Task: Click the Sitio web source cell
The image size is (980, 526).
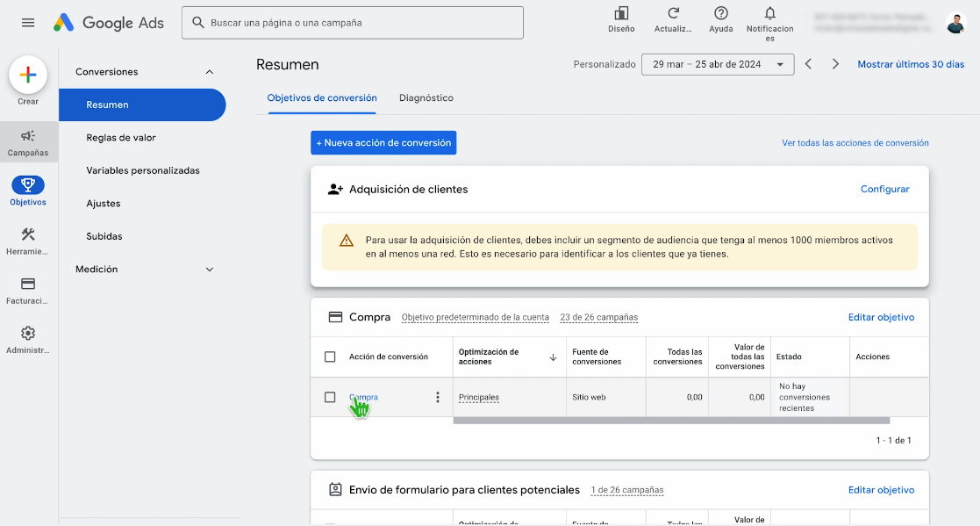Action: [x=589, y=397]
